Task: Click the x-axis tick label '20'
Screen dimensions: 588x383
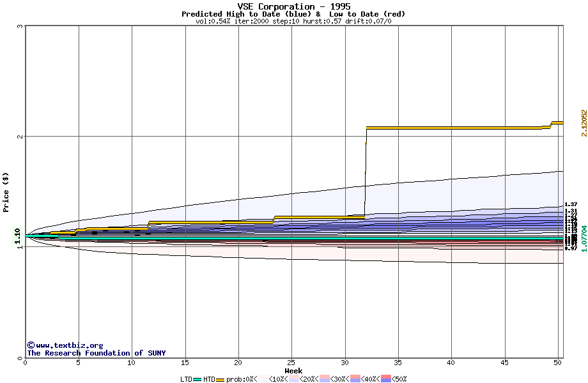Action: [238, 363]
